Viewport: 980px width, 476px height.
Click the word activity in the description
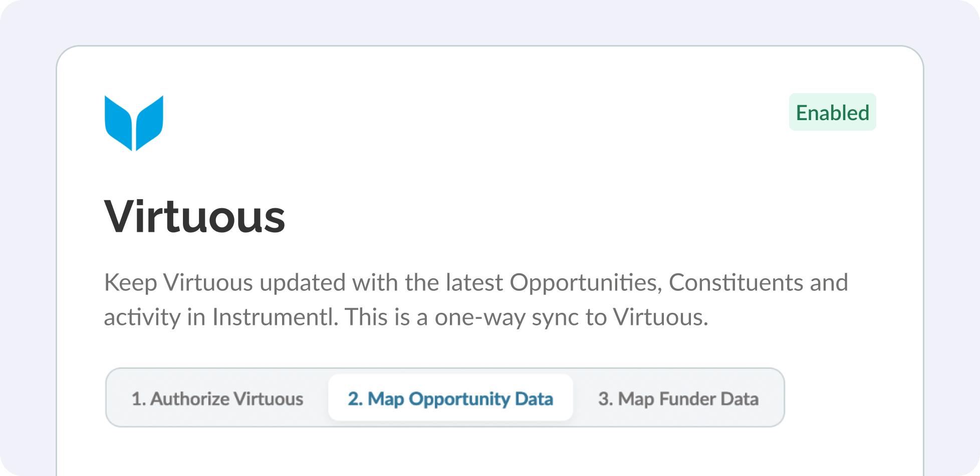coord(142,317)
